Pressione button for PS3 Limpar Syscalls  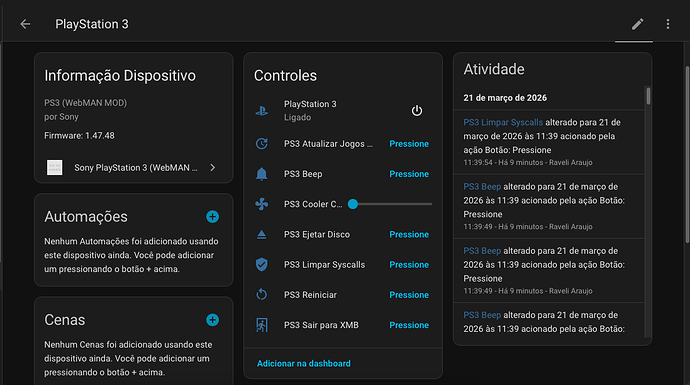point(409,265)
